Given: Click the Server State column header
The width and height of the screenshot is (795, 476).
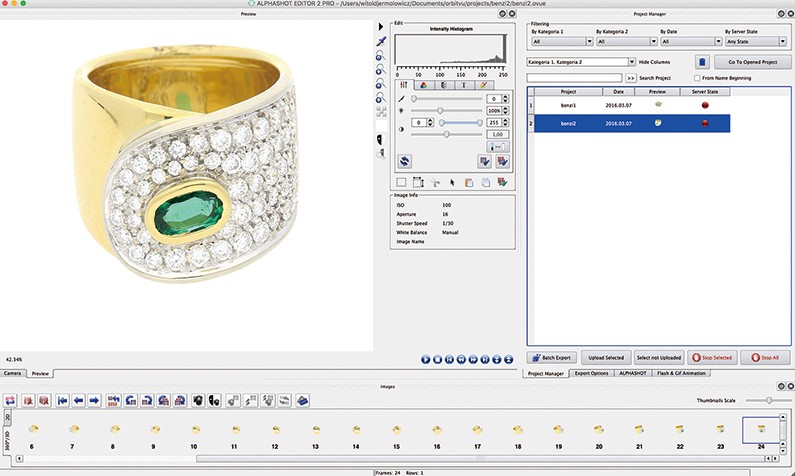Looking at the screenshot, I should [705, 92].
